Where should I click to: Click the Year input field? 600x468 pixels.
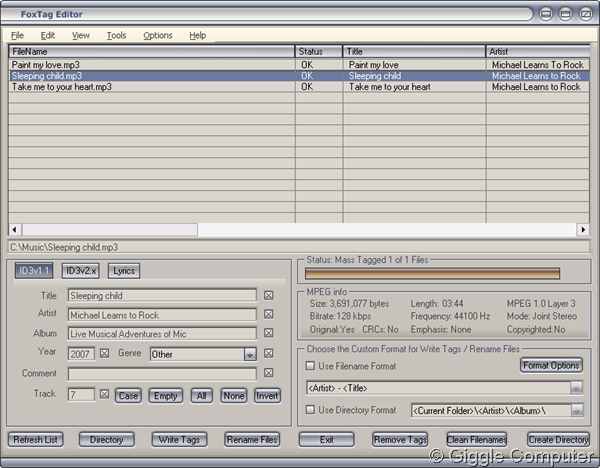(x=81, y=354)
